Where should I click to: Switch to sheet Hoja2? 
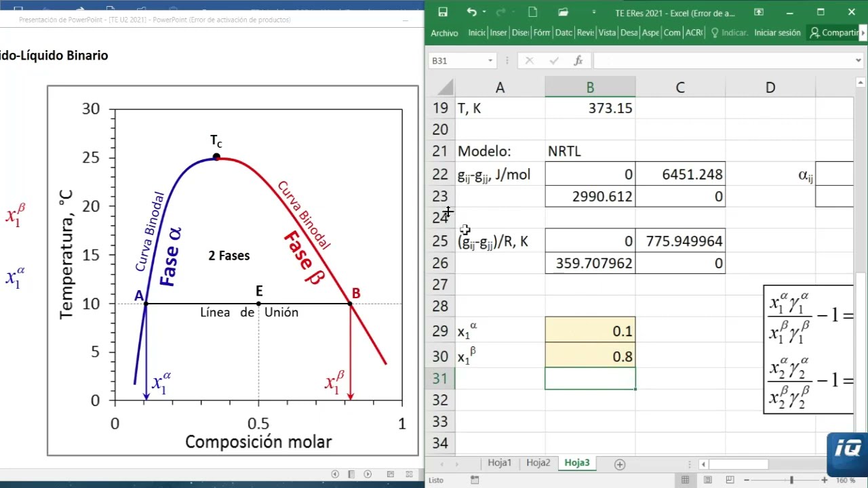[x=538, y=463]
